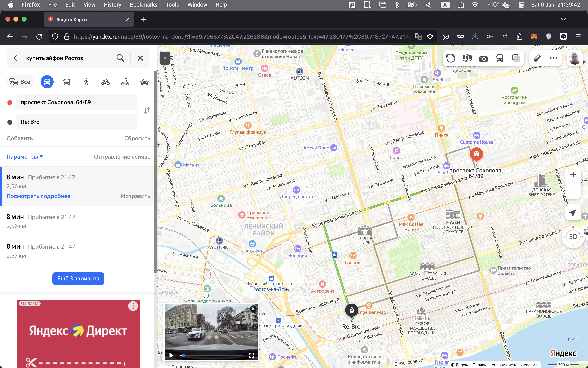The width and height of the screenshot is (588, 368).
Task: Toggle traffic layer on map
Action: [x=451, y=58]
